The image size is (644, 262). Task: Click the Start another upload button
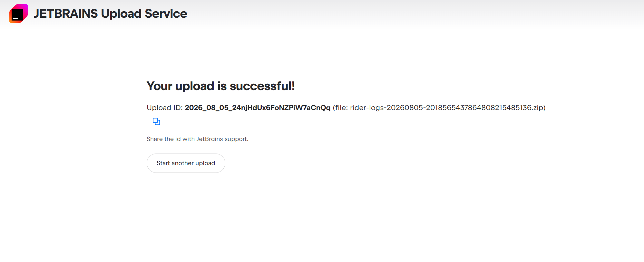(186, 163)
